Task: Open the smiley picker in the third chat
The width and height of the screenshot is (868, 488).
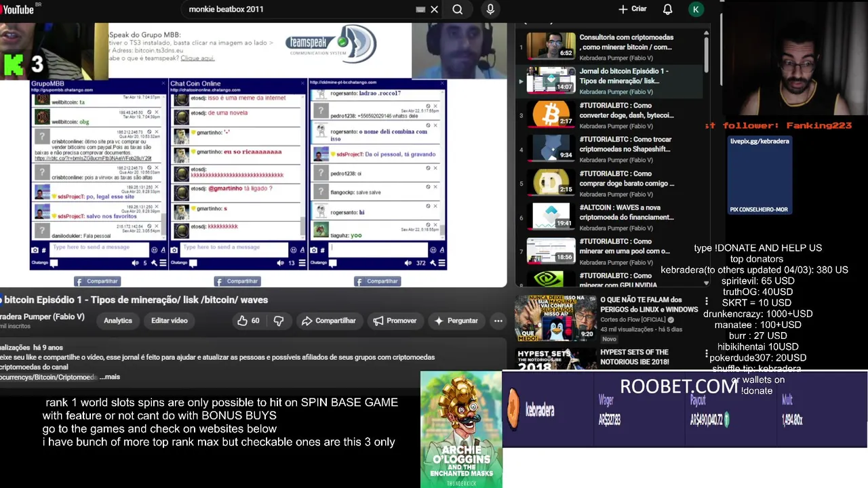Action: (433, 249)
